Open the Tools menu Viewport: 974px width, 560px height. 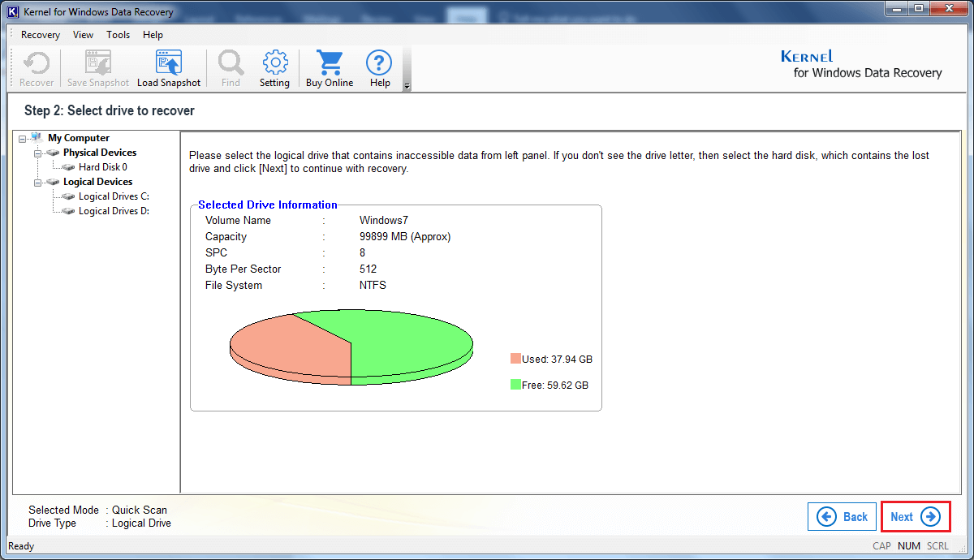(119, 35)
